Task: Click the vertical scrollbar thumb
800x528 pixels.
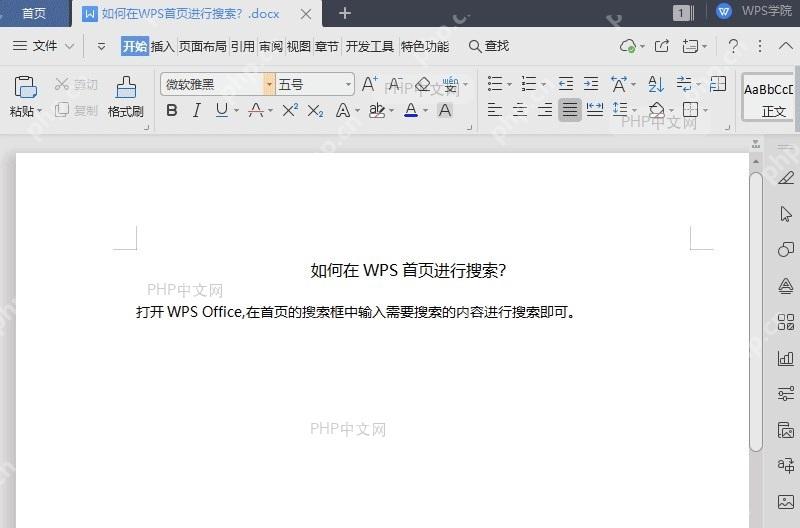Action: click(756, 312)
